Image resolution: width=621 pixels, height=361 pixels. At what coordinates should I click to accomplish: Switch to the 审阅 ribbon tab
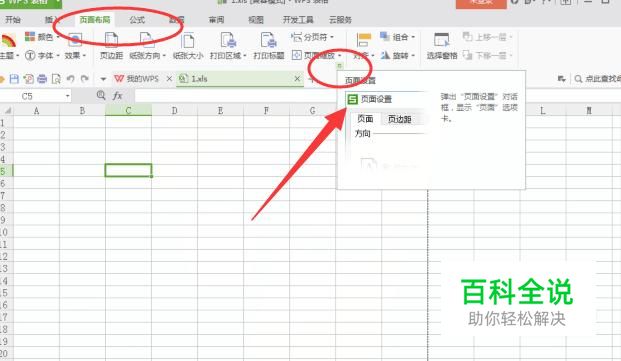coord(217,19)
